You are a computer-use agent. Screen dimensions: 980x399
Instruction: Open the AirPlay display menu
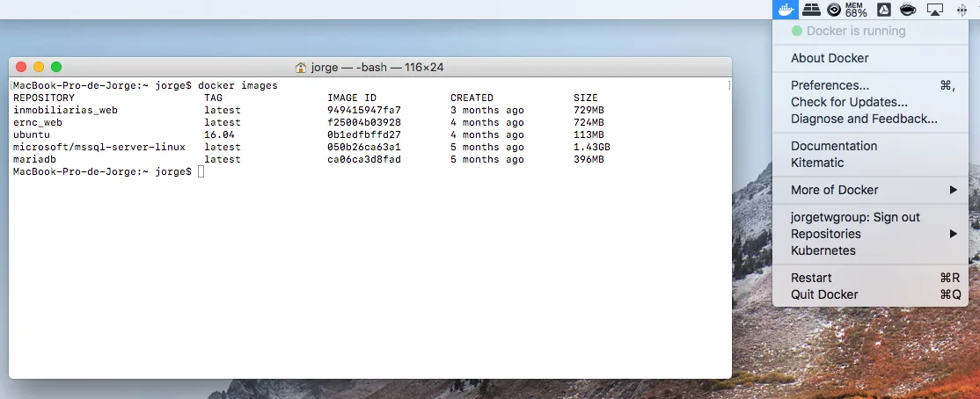pyautogui.click(x=935, y=10)
